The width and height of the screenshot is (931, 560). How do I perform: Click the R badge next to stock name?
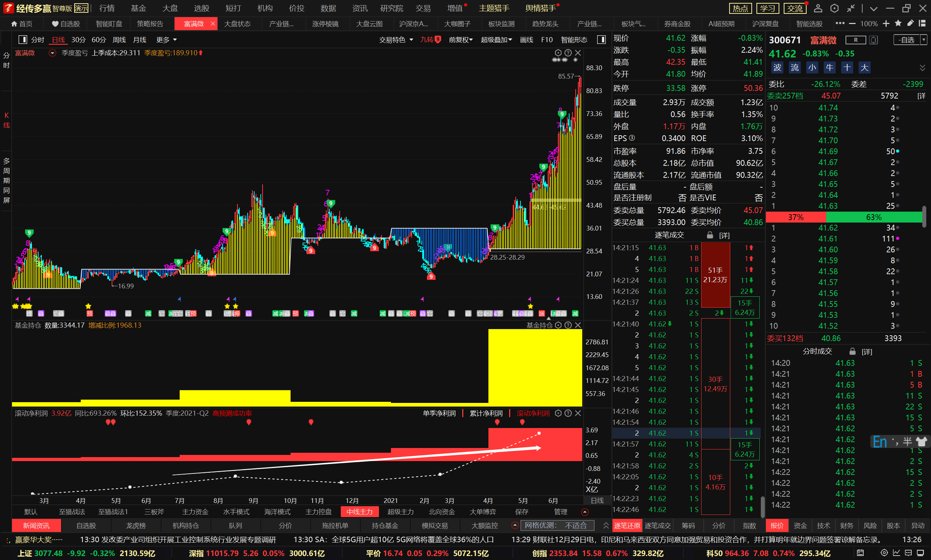(855, 40)
